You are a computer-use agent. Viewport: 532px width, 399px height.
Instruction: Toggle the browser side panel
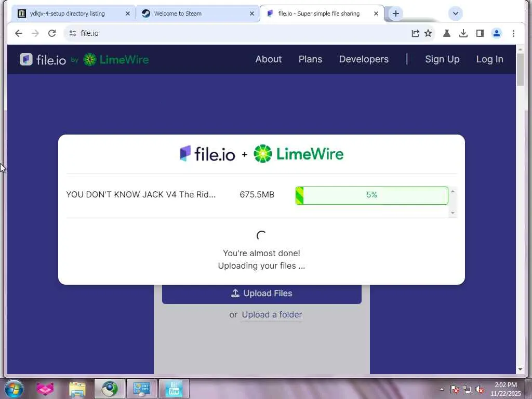pos(480,33)
